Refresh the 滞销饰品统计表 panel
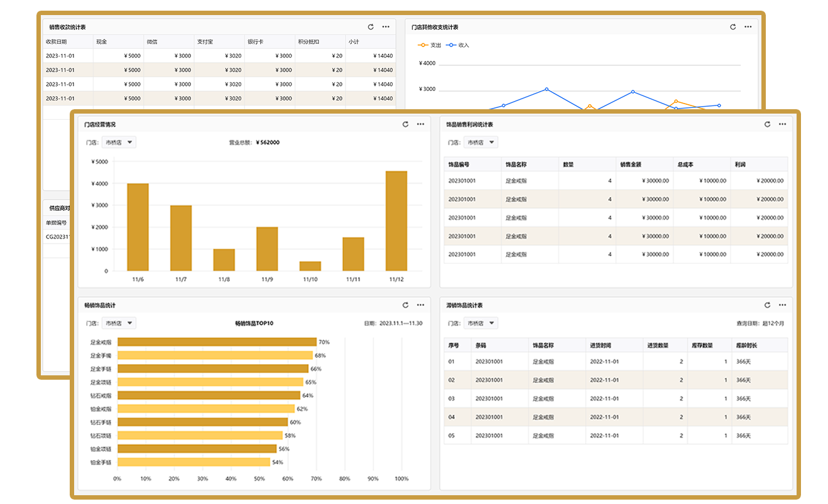Viewport: 828px width, 504px height. 767,305
